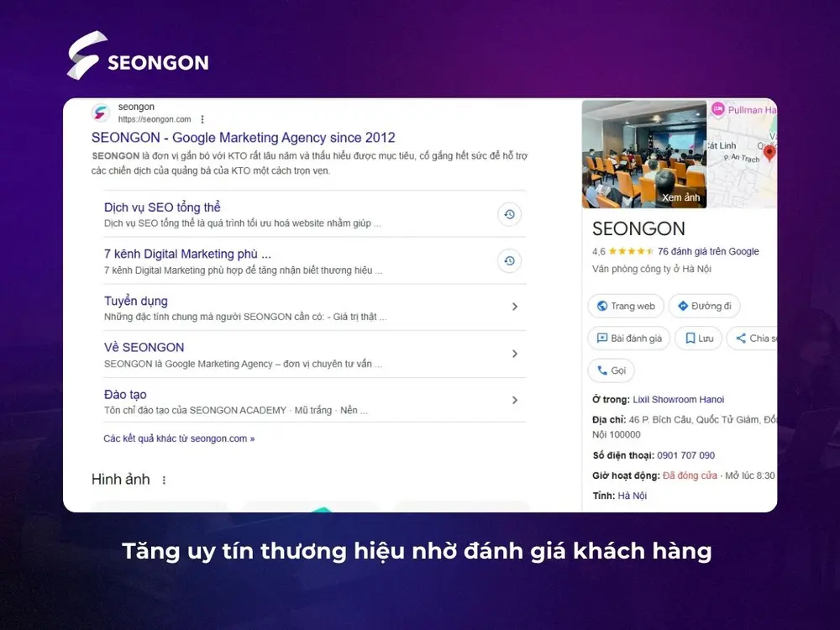The width and height of the screenshot is (840, 630).
Task: Click history icon on Dịch vụ SEO tổng thể row
Action: [x=509, y=214]
